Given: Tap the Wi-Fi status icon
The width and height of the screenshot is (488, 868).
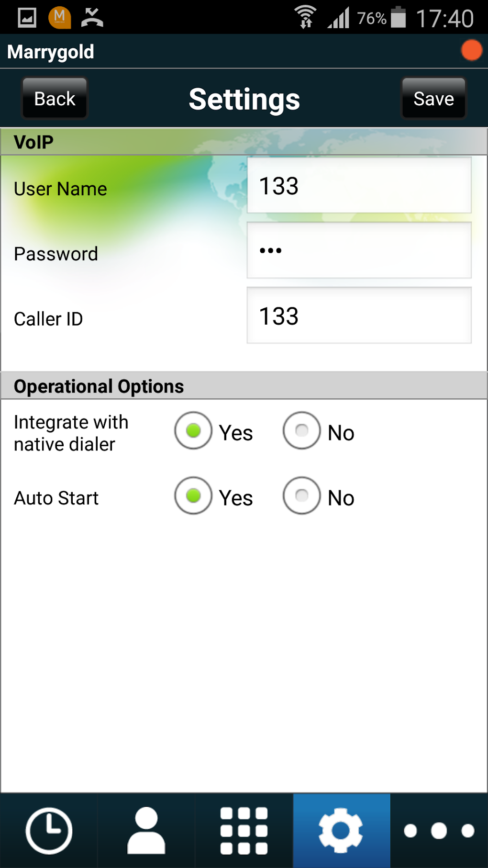Looking at the screenshot, I should (x=305, y=18).
